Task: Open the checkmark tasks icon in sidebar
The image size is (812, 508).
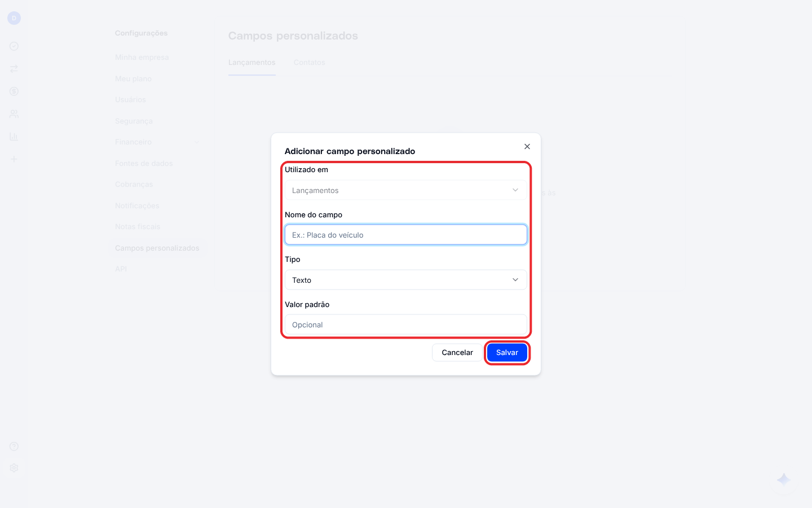Action: click(14, 46)
